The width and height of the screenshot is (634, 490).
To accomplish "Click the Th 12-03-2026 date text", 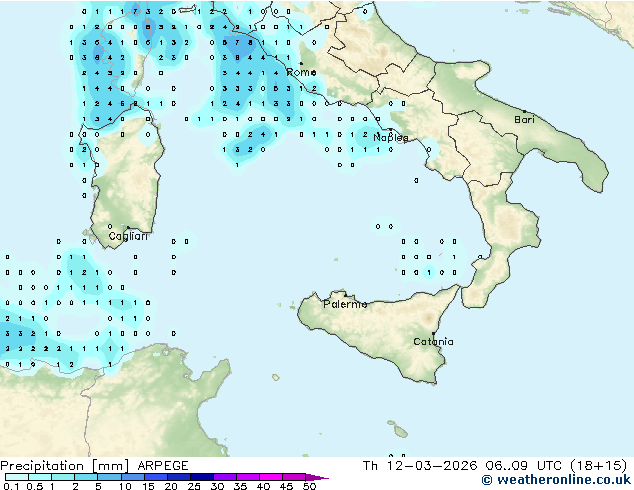I will click(420, 466).
